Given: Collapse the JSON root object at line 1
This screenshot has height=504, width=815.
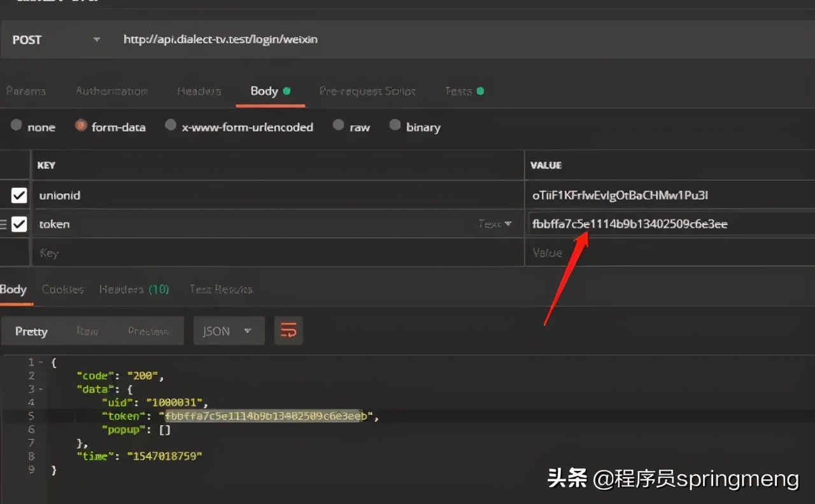Looking at the screenshot, I should 41,362.
